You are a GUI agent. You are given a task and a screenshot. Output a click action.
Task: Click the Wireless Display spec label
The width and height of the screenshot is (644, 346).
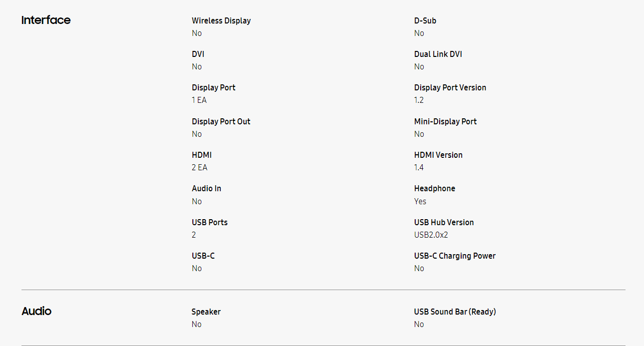[221, 20]
